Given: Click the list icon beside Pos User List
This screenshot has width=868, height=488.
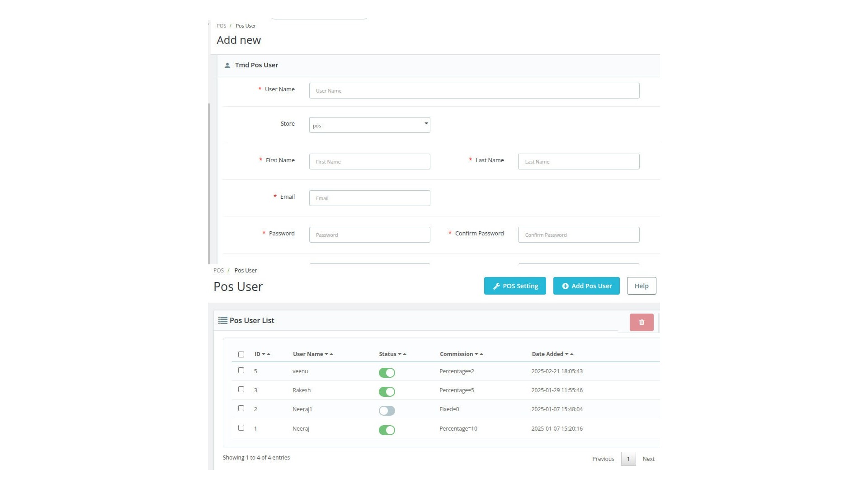Looking at the screenshot, I should pyautogui.click(x=222, y=320).
